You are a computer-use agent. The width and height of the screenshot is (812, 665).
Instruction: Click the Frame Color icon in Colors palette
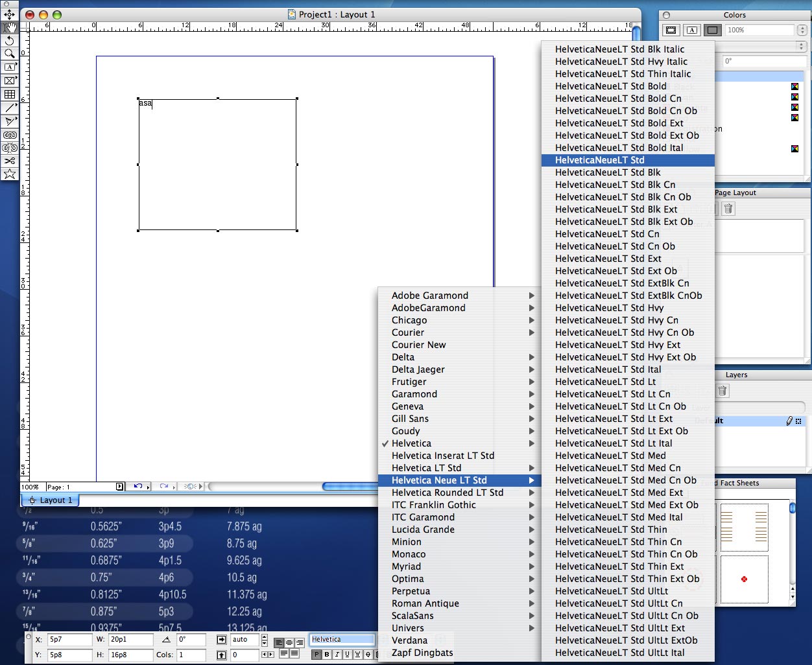tap(671, 30)
